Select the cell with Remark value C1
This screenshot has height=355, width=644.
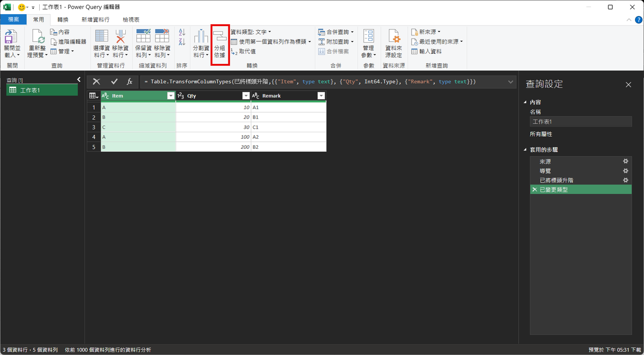tap(289, 127)
